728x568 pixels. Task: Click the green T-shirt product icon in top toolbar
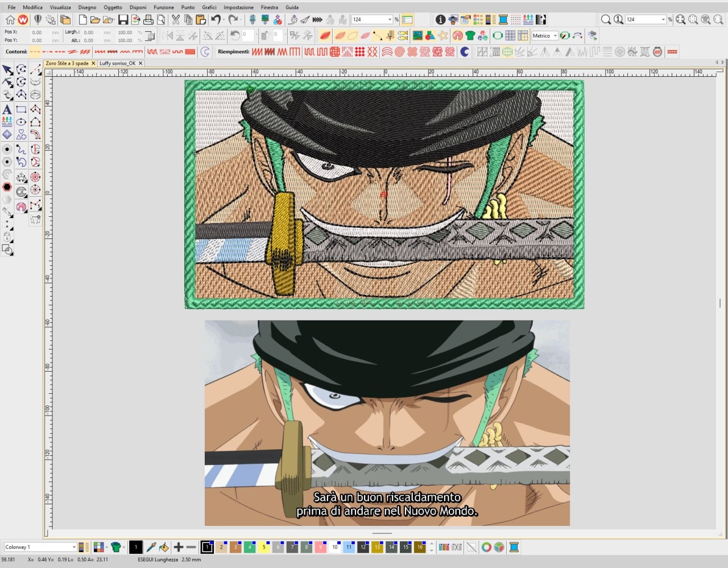(x=470, y=36)
